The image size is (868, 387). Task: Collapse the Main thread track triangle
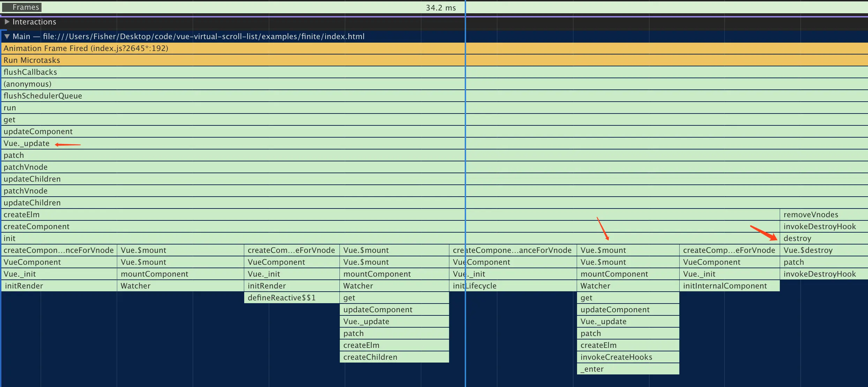click(x=7, y=36)
